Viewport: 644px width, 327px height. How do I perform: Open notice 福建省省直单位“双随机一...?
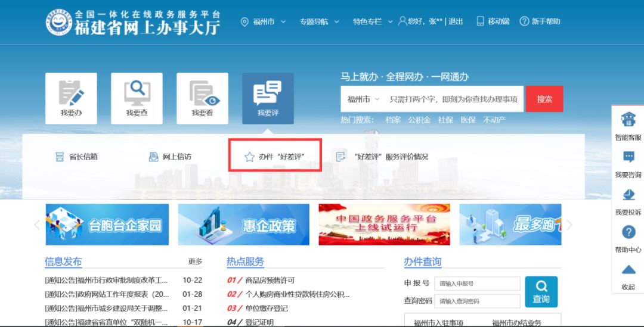coord(106,322)
